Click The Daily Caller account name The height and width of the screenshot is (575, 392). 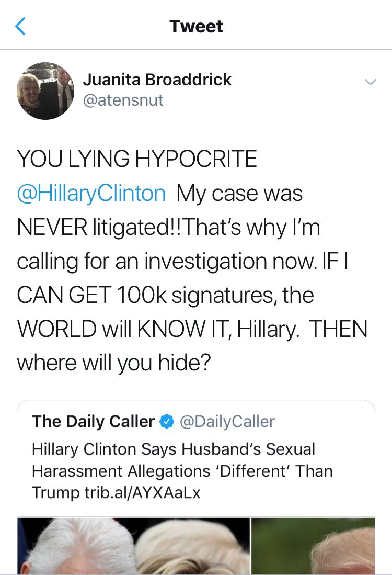point(93,422)
